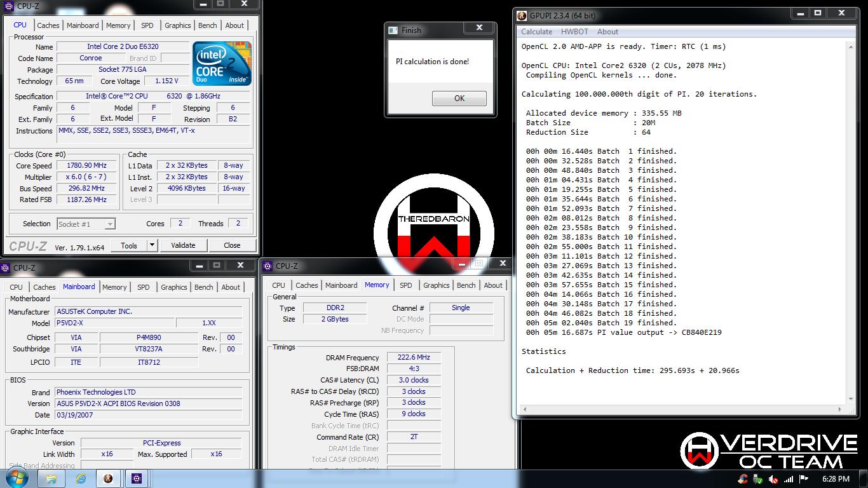This screenshot has height=488, width=868.
Task: Click the DRAM Frequency value 222.6 MHz
Action: [x=414, y=358]
